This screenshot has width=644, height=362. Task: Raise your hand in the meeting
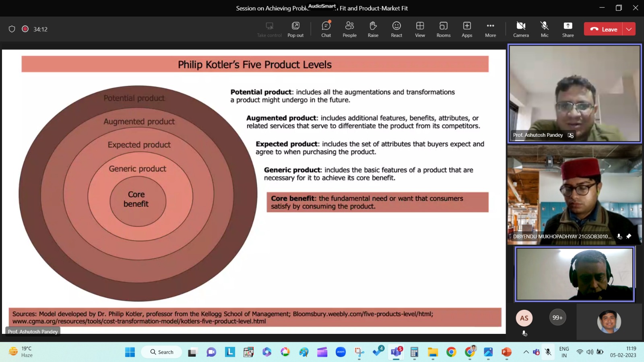pyautogui.click(x=373, y=29)
